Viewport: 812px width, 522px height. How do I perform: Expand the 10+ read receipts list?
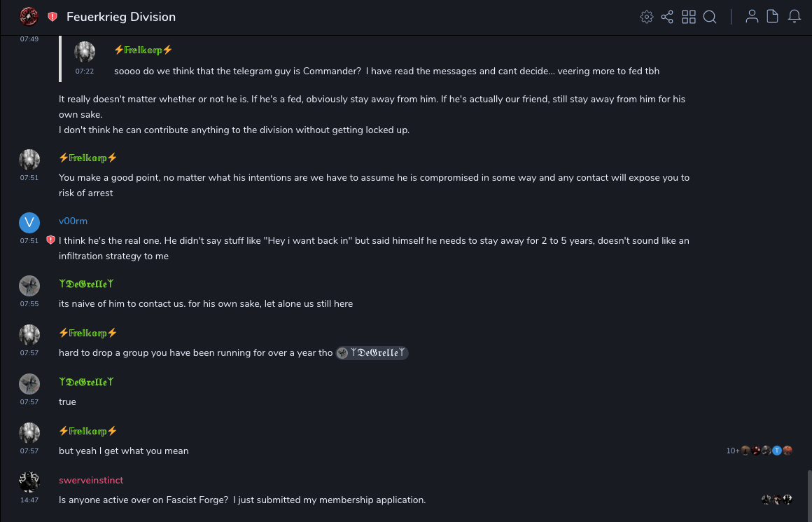pos(733,451)
